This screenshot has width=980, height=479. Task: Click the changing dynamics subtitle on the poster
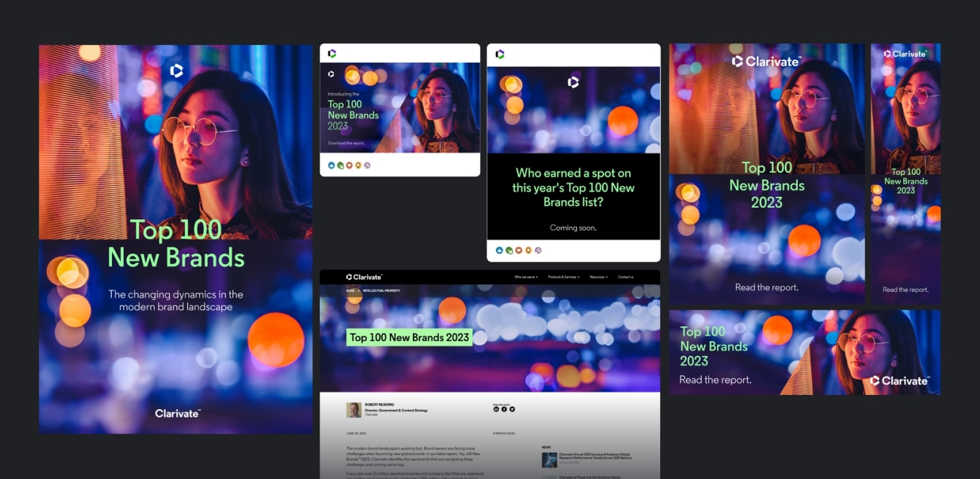[176, 300]
